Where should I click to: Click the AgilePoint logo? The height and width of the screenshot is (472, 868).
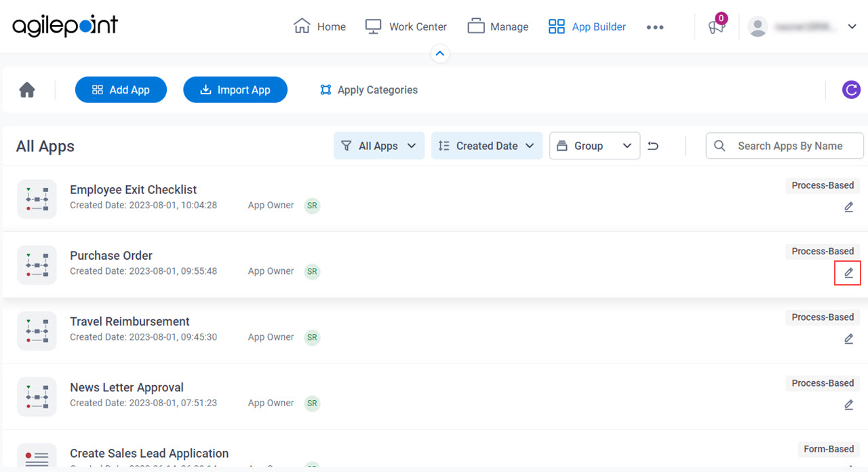(x=65, y=26)
